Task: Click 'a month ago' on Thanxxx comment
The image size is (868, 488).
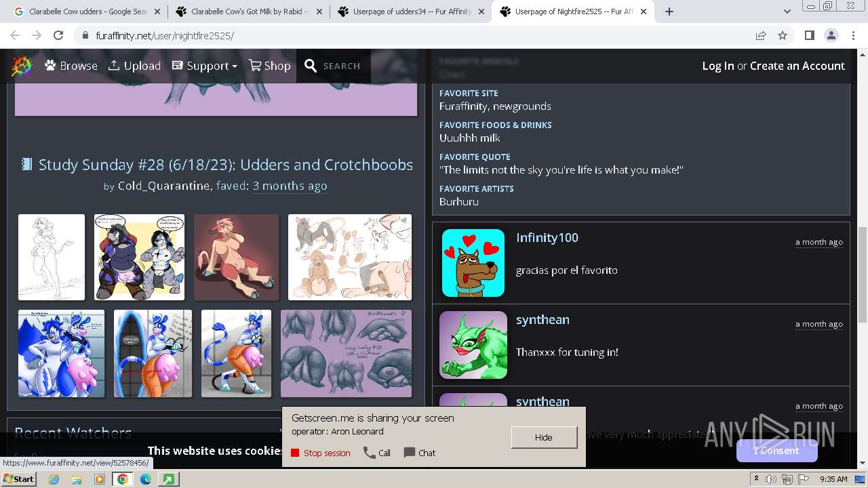Action: (819, 324)
